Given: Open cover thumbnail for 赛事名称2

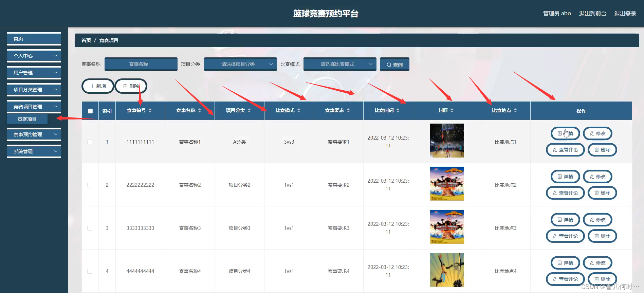Looking at the screenshot, I should 447,183.
